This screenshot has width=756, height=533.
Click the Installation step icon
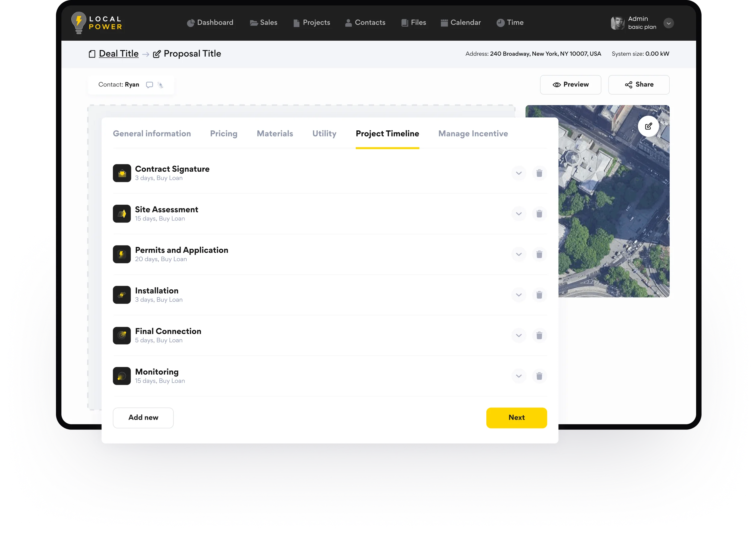(x=122, y=295)
